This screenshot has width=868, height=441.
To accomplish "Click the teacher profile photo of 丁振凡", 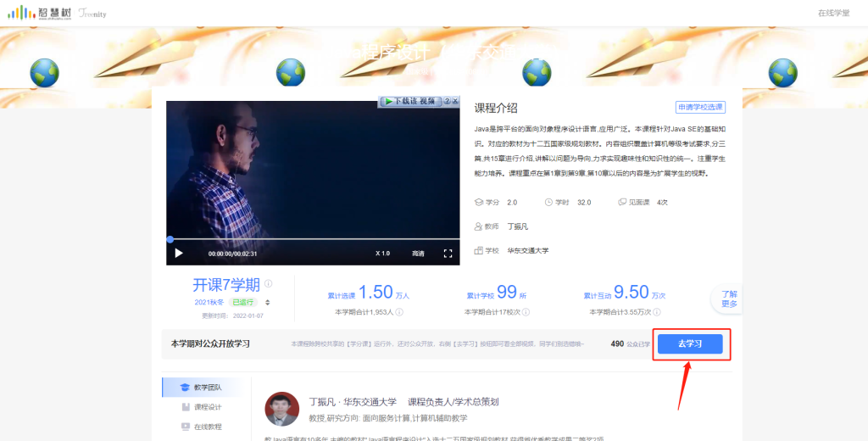I will pyautogui.click(x=282, y=409).
